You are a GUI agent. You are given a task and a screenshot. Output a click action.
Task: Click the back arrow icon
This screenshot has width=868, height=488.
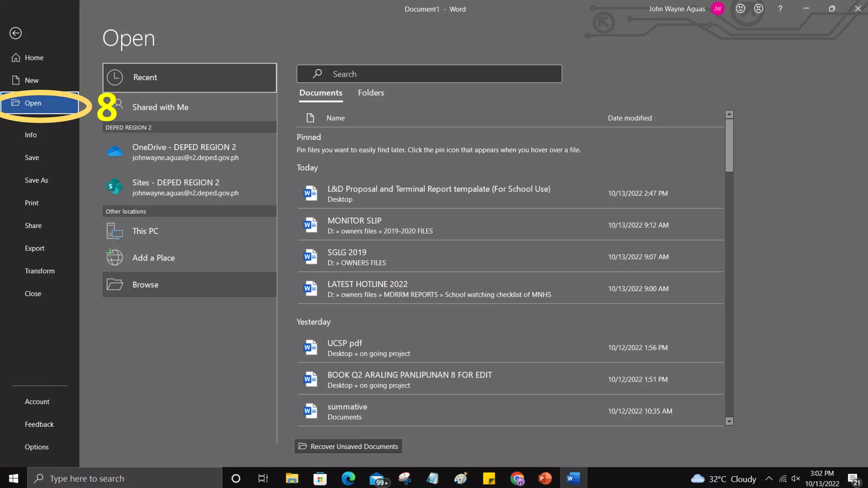16,33
